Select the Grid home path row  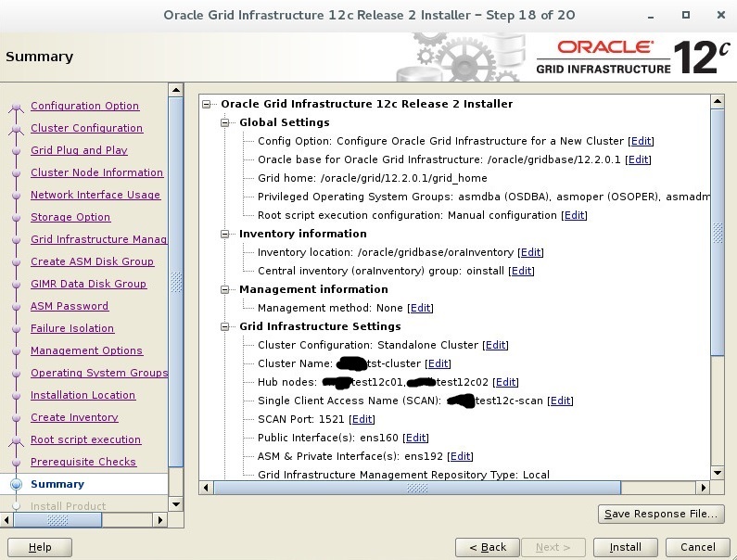pos(373,178)
